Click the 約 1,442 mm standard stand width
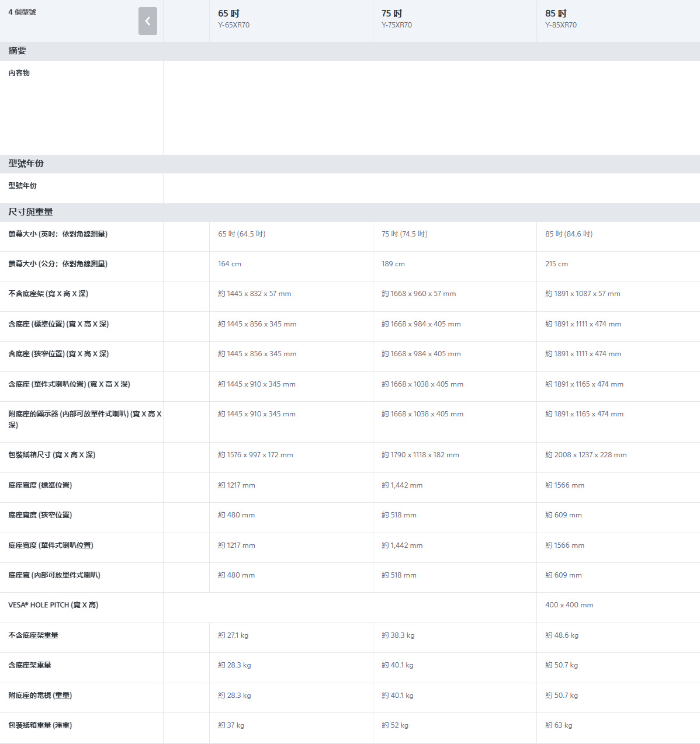The width and height of the screenshot is (700, 744). coord(402,485)
